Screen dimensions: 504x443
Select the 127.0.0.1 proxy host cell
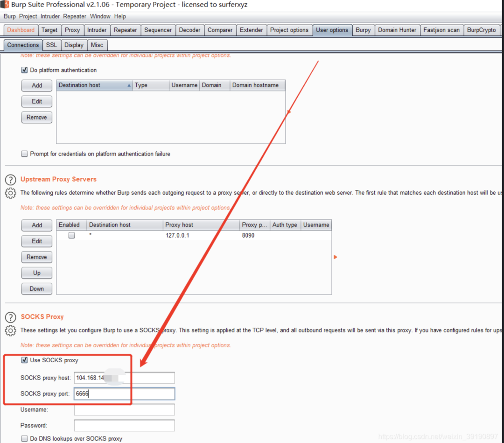point(201,235)
